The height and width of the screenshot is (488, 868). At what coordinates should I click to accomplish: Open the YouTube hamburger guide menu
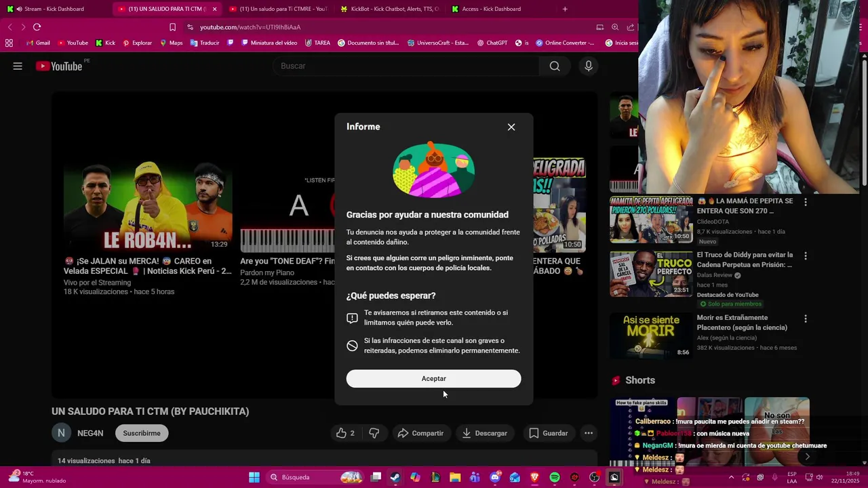click(x=18, y=66)
